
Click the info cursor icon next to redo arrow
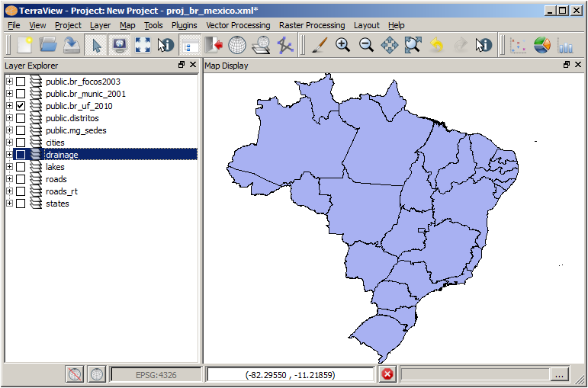(x=484, y=45)
